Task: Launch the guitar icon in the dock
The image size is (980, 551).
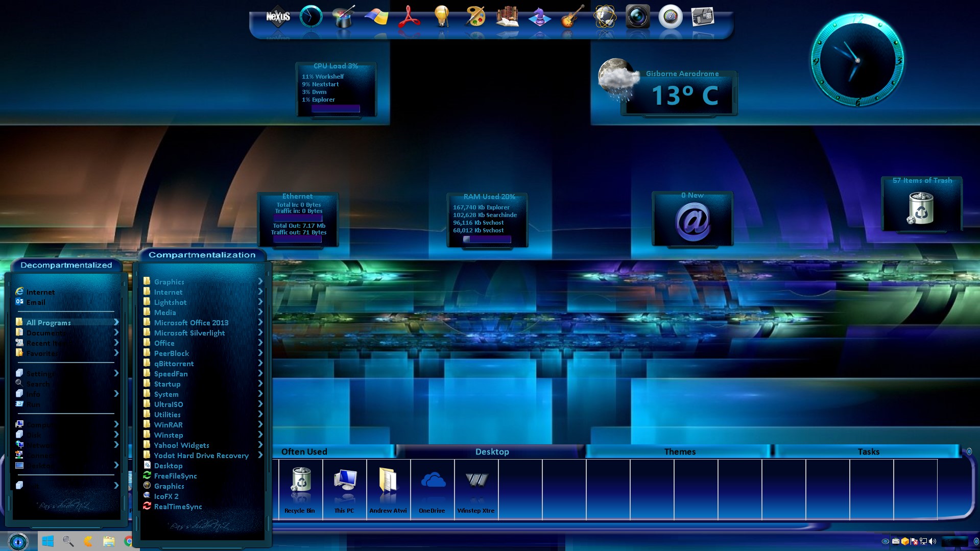Action: click(x=572, y=17)
